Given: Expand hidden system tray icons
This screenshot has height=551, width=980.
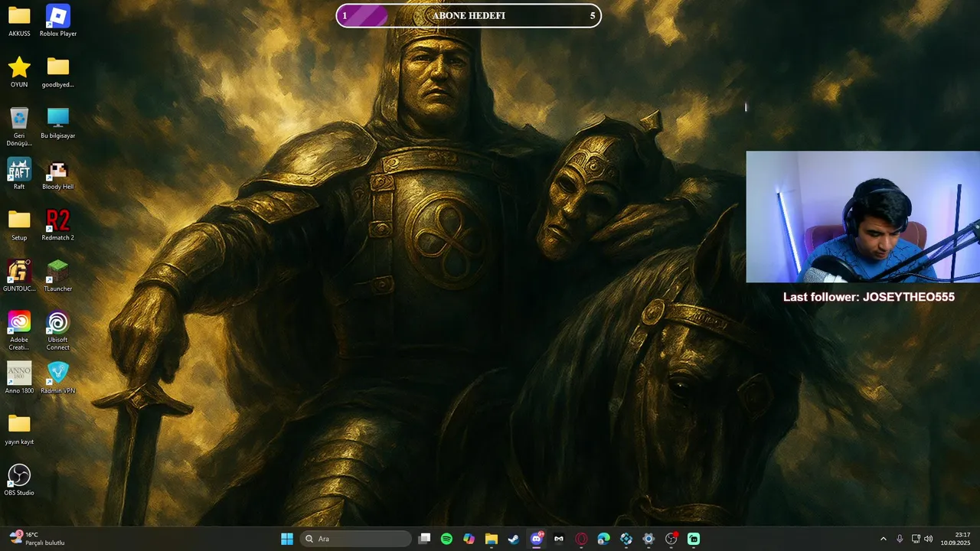Looking at the screenshot, I should coord(883,539).
